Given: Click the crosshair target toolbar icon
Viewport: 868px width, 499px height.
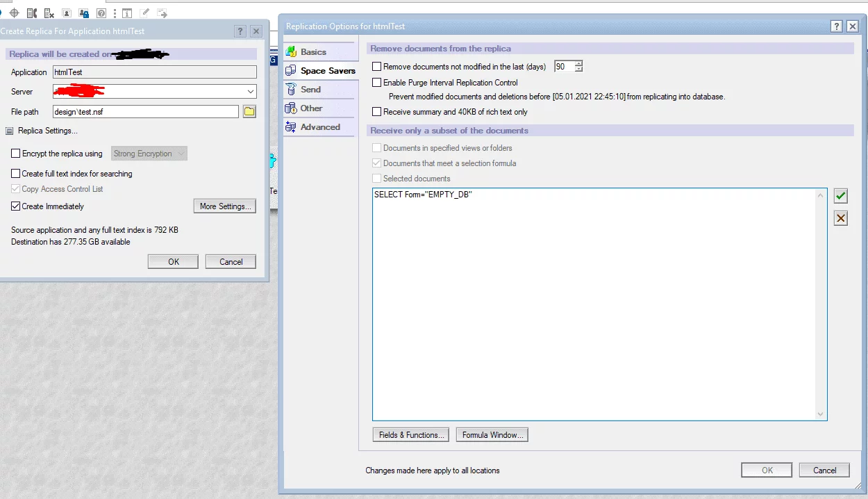Looking at the screenshot, I should coord(14,13).
